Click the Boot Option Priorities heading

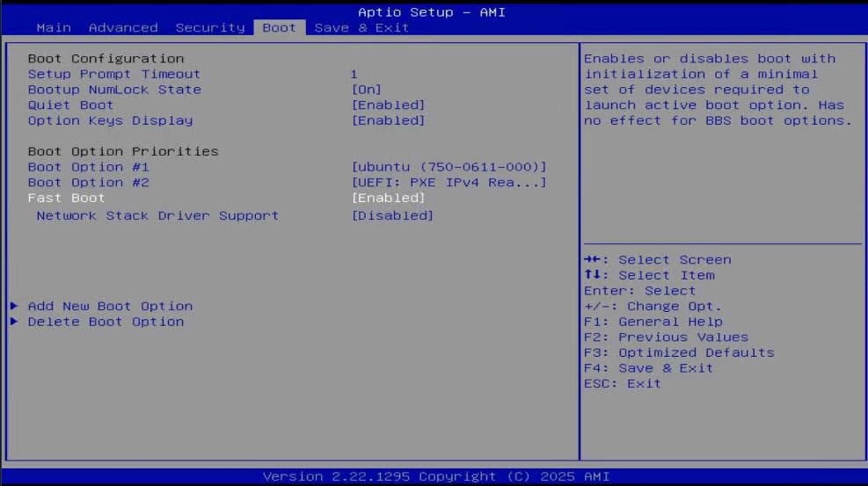[123, 151]
